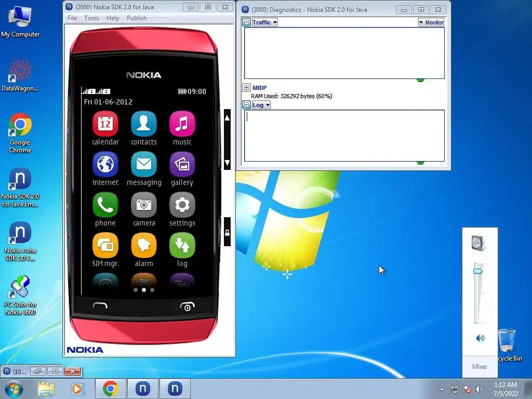Open Windows Media Player taskbar icon

click(77, 389)
